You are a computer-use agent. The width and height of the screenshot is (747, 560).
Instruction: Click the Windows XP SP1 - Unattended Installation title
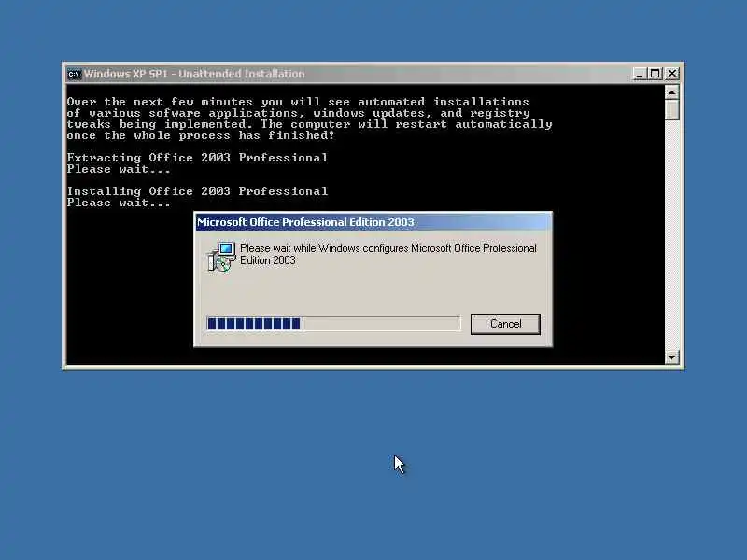click(x=194, y=74)
